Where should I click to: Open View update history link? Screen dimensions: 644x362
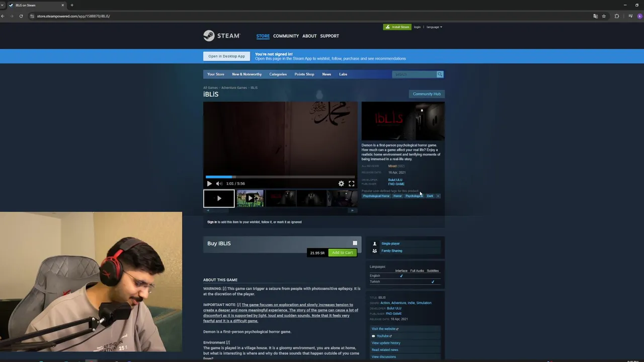tap(386, 343)
